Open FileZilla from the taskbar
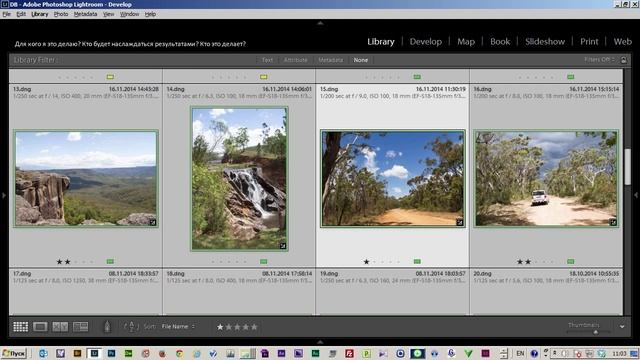 [349, 353]
